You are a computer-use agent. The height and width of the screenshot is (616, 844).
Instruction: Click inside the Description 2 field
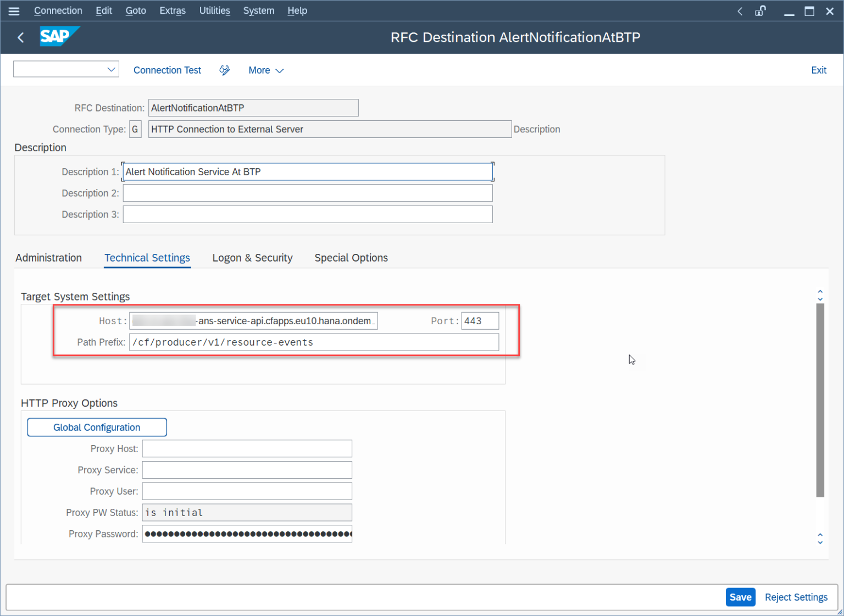308,193
